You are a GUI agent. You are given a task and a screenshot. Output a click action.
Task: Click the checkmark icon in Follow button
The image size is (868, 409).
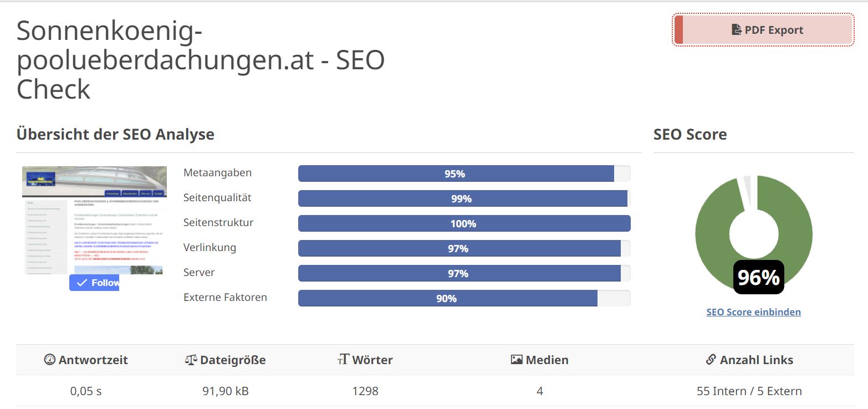(82, 283)
